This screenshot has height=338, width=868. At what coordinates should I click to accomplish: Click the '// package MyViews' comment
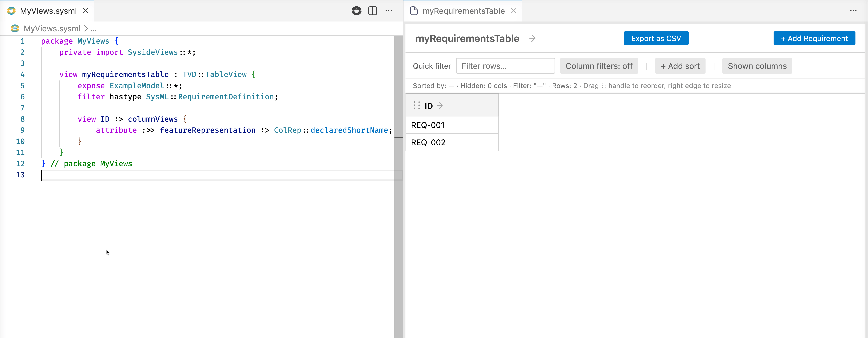pos(91,164)
